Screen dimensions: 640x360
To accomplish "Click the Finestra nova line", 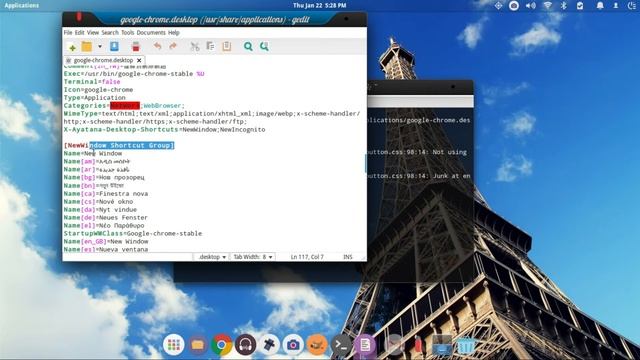I will pos(106,193).
